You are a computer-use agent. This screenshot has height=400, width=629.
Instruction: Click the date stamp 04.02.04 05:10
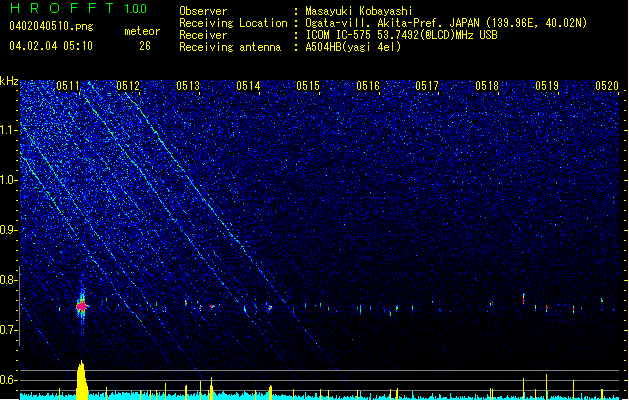click(51, 46)
